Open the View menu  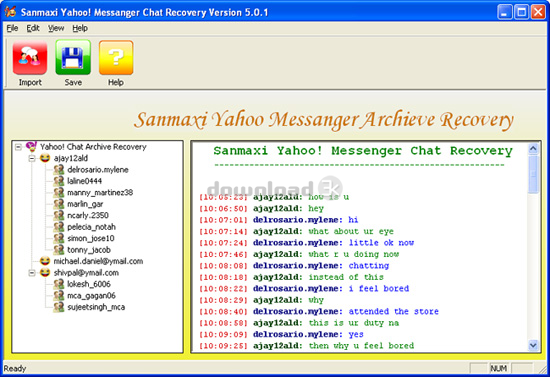(x=56, y=28)
